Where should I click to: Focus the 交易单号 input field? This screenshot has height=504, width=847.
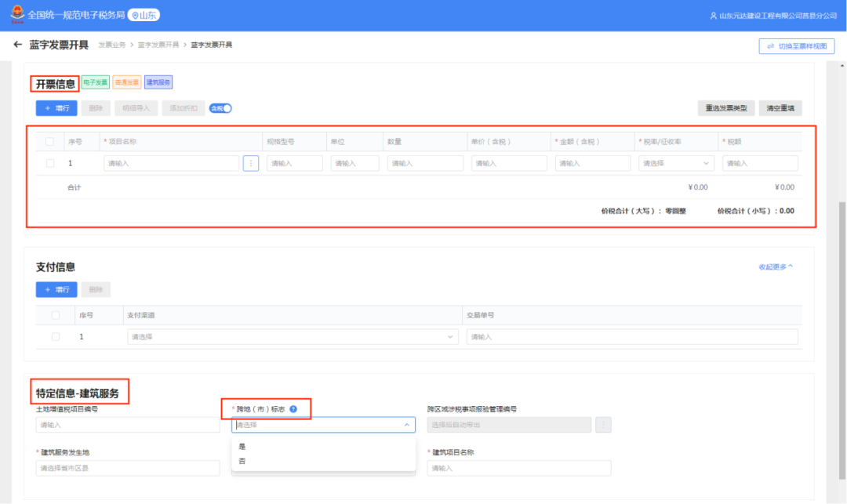coord(632,337)
